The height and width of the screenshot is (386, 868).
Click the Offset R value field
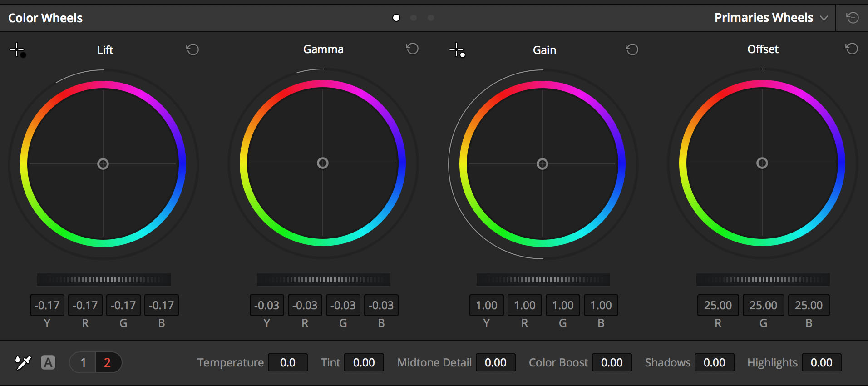pos(718,305)
